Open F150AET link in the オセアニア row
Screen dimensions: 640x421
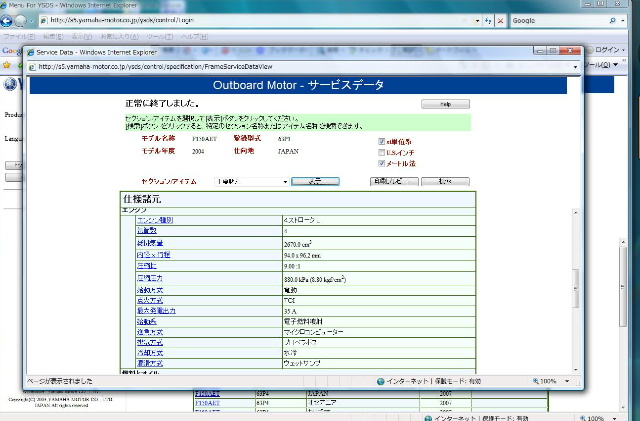[207, 403]
